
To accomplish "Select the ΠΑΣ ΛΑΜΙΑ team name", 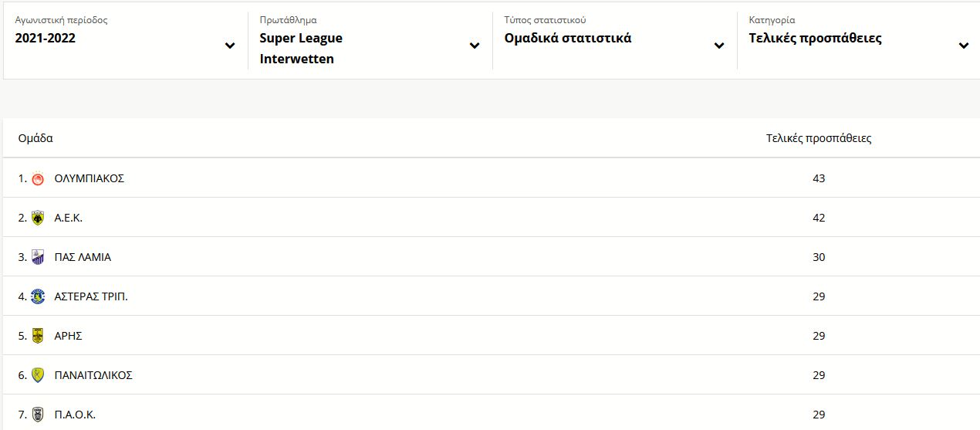I will pos(83,257).
